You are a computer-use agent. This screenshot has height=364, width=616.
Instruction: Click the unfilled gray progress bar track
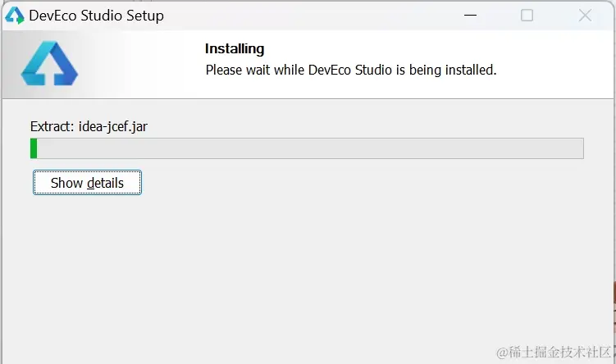(x=310, y=148)
